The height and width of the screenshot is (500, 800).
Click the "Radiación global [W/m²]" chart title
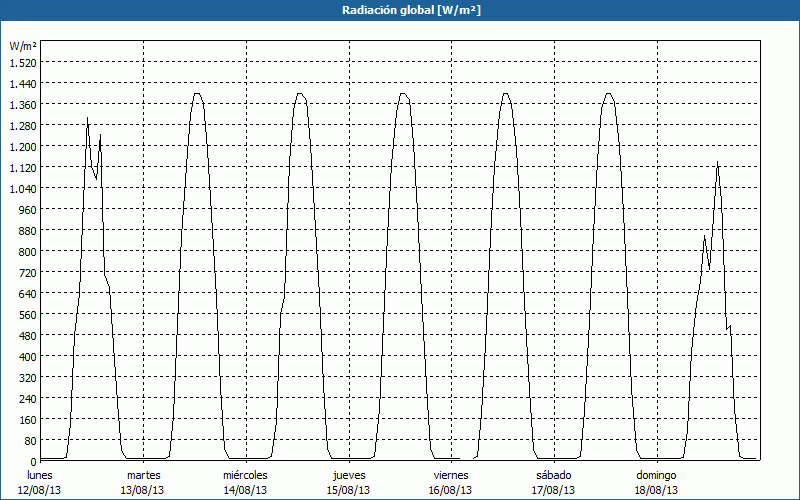click(400, 10)
